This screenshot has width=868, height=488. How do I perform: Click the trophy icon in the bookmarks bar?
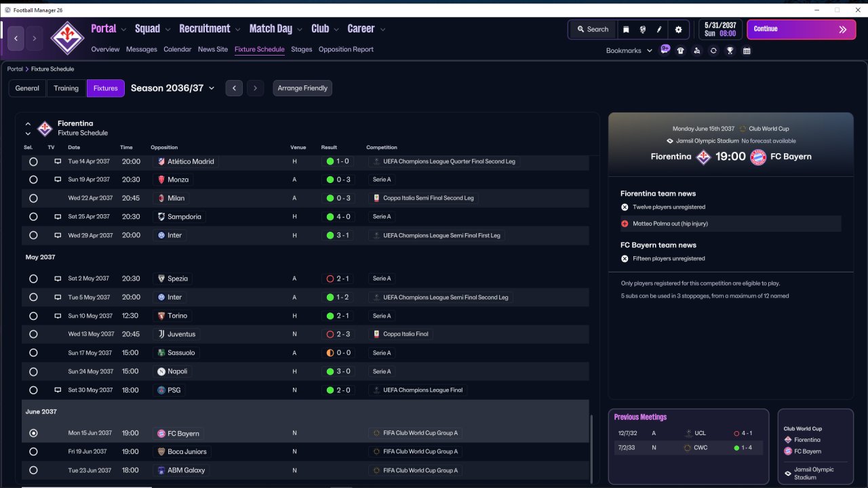click(x=730, y=51)
